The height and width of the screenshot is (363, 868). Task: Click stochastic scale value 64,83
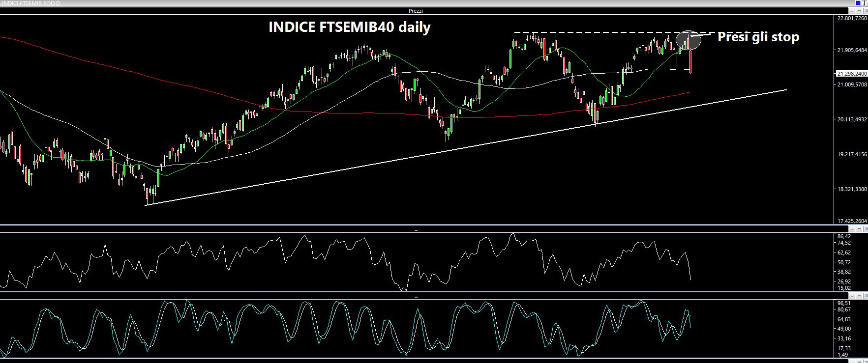[x=844, y=319]
